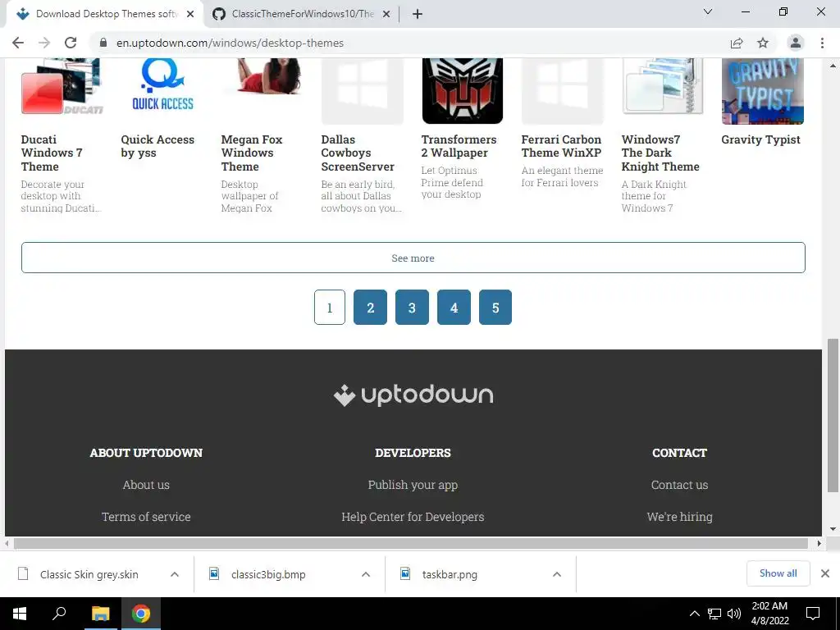Open a new browser tab
The height and width of the screenshot is (630, 840).
coord(418,14)
